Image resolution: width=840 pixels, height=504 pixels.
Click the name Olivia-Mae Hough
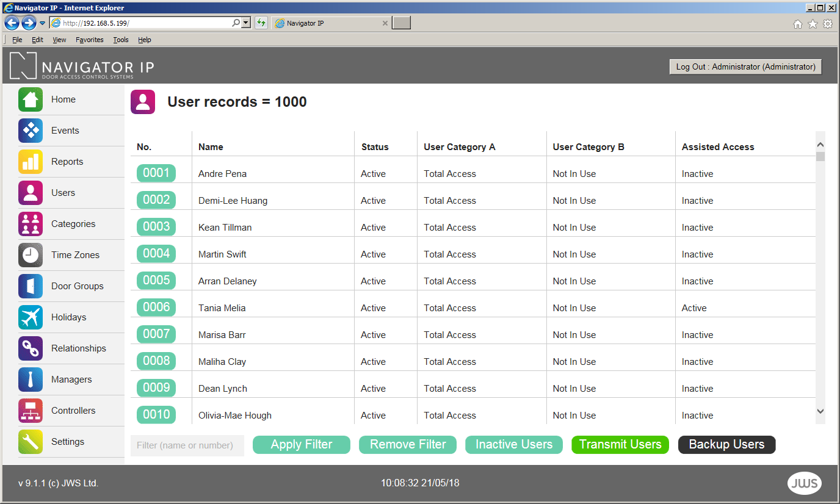coord(235,416)
